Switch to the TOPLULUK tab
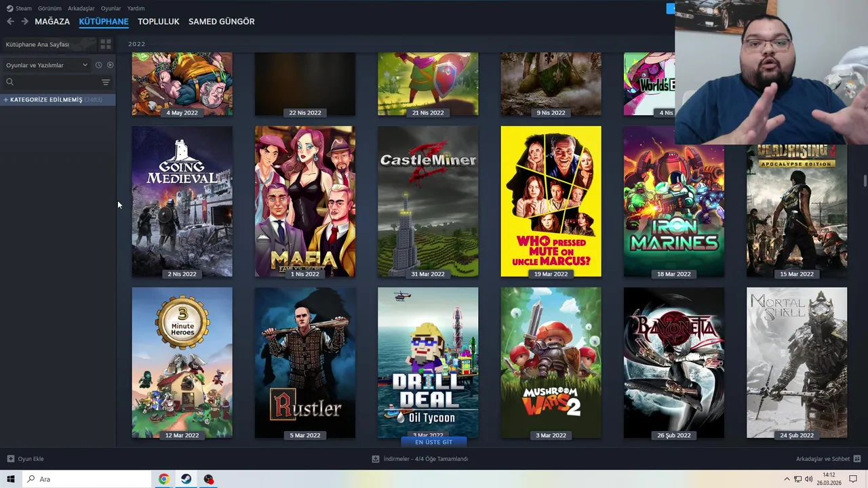The image size is (868, 488). (159, 22)
